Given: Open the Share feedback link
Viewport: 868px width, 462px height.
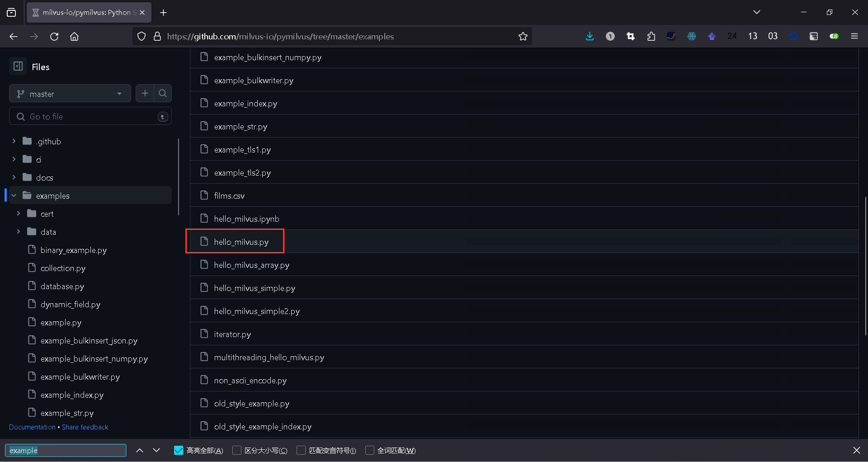Looking at the screenshot, I should [85, 427].
